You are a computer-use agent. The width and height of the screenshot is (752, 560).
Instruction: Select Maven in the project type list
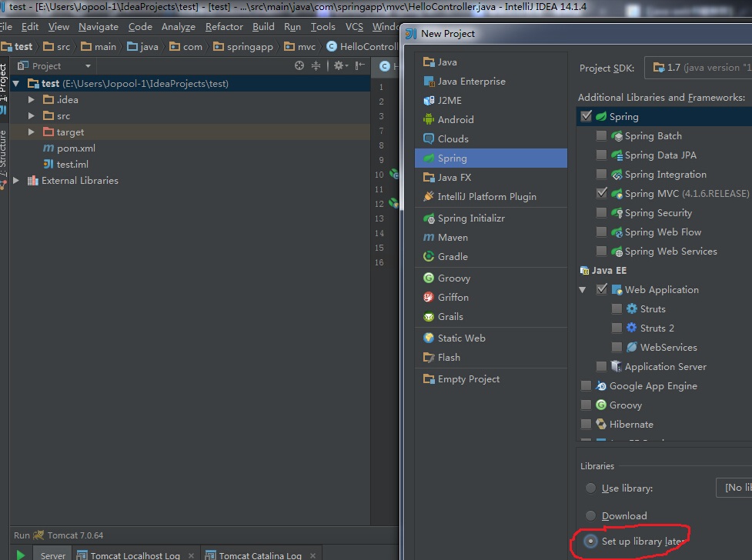tap(490, 238)
